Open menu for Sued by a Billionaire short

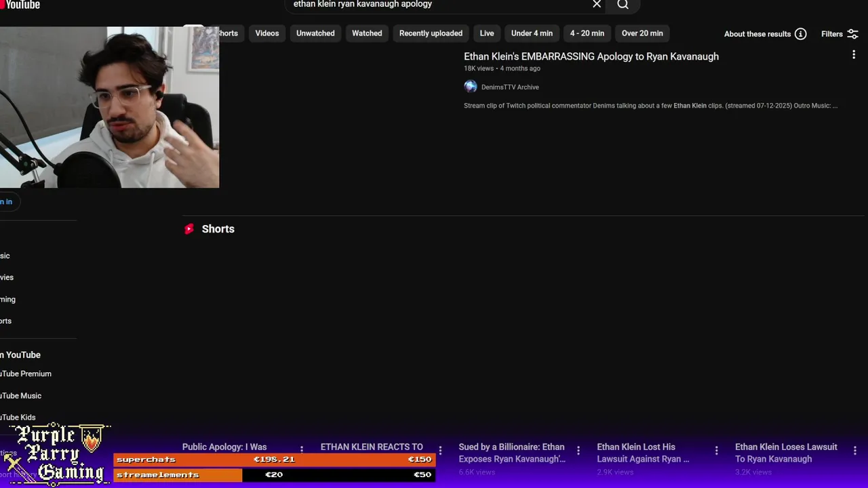578,450
